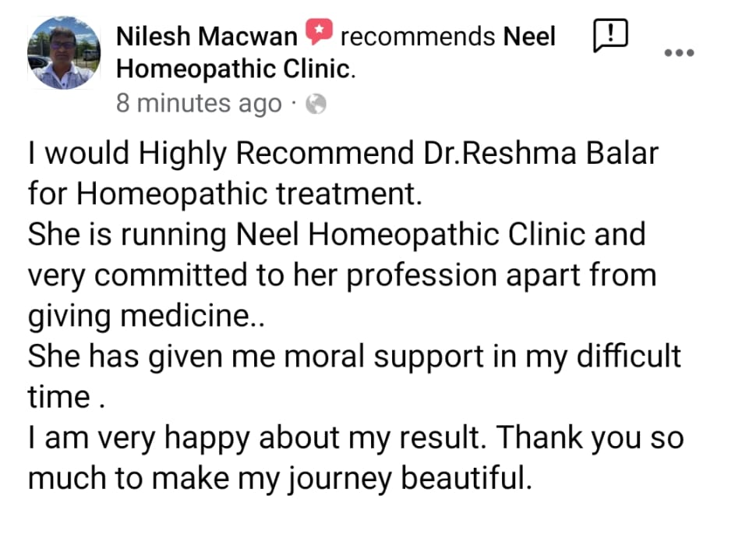
Task: Click the 'I would Highly Recommend' text
Action: (x=218, y=154)
